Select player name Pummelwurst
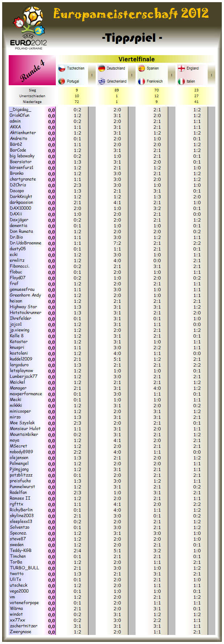Viewport: 224px width, 644px height. click(22, 487)
